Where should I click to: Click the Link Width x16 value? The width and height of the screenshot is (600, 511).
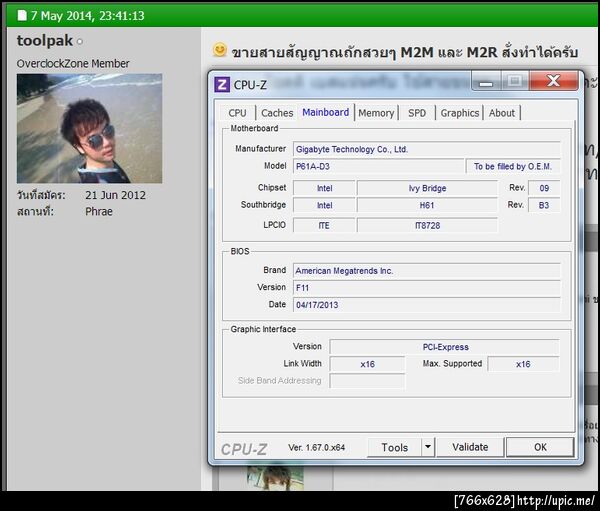pos(367,364)
